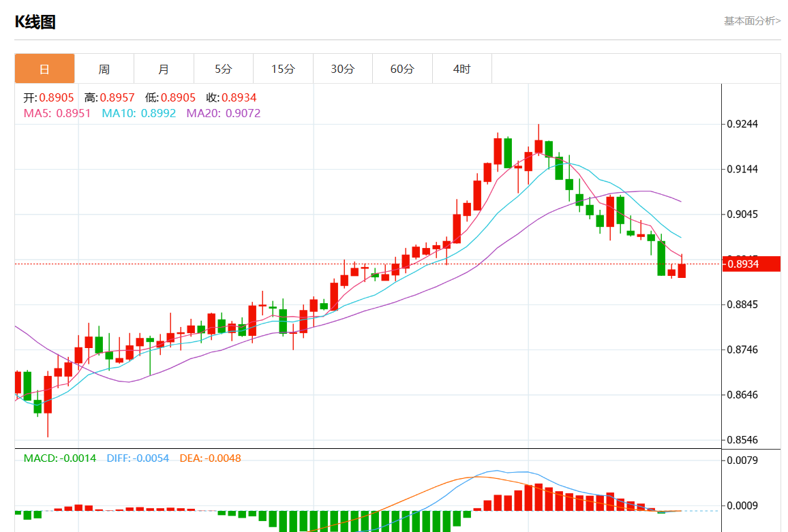Click the 开: 0.8905 open value
788x532 pixels.
[x=49, y=97]
